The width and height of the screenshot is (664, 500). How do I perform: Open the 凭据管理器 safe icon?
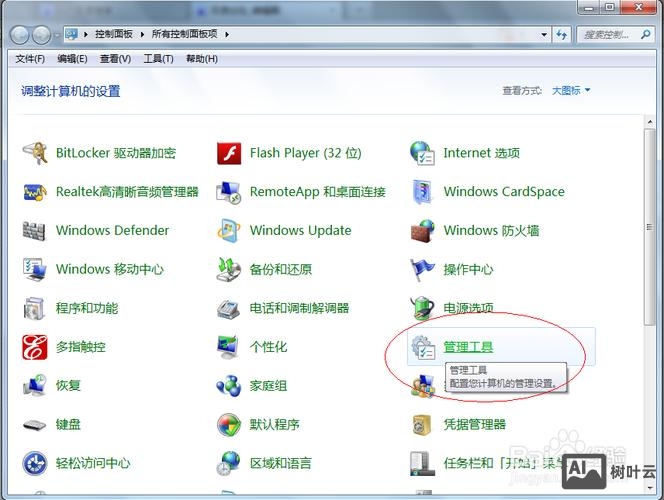click(422, 425)
